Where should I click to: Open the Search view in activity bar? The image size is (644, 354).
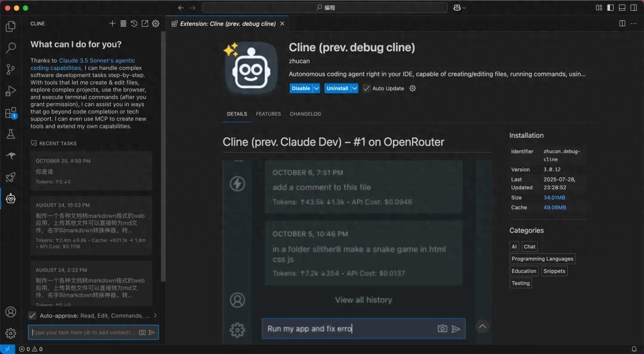click(x=11, y=48)
